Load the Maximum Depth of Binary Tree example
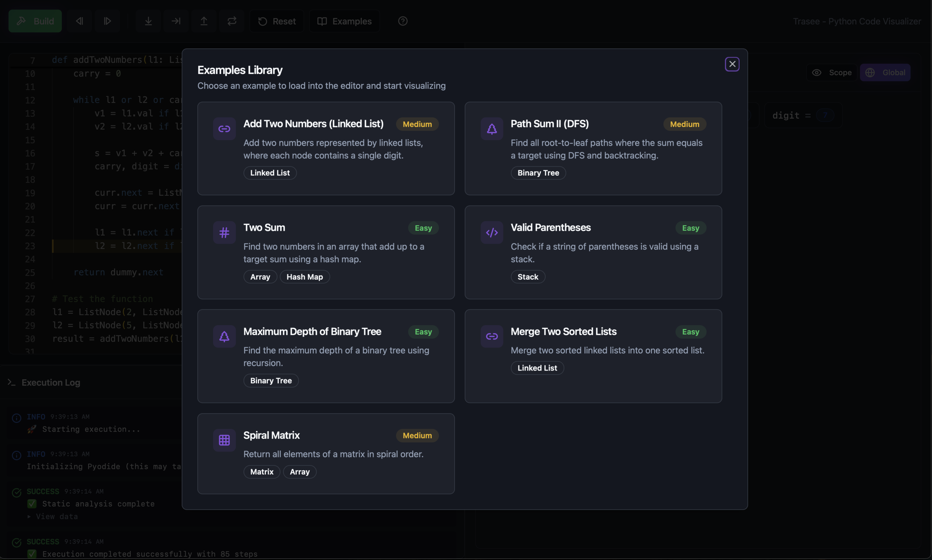This screenshot has height=560, width=932. pos(326,356)
